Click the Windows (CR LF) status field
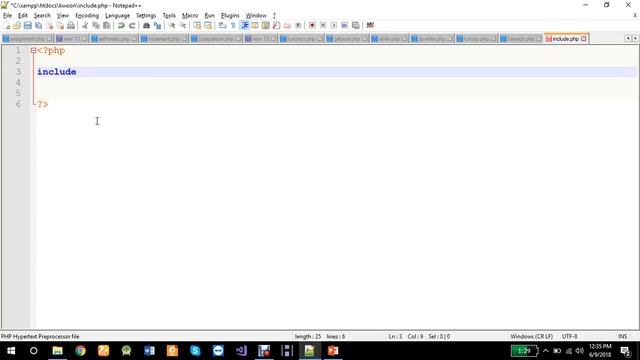 [x=531, y=336]
